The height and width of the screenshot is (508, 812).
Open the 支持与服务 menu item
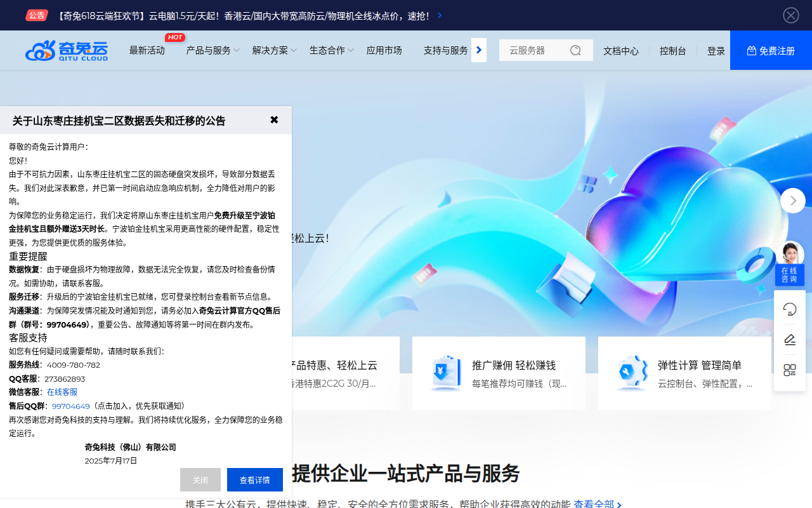pyautogui.click(x=446, y=50)
